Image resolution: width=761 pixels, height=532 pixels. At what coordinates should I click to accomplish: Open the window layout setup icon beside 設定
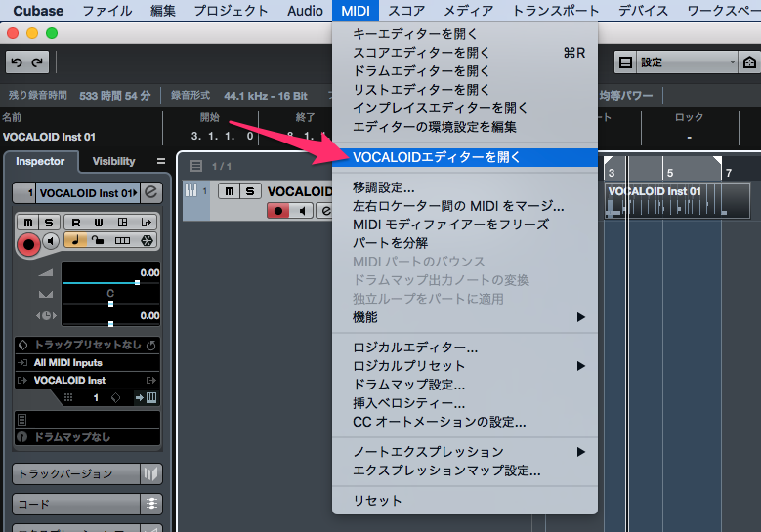tap(625, 62)
